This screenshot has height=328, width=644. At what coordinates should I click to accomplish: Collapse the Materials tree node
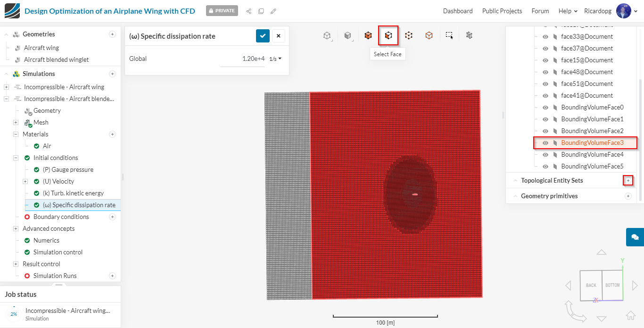pos(16,134)
